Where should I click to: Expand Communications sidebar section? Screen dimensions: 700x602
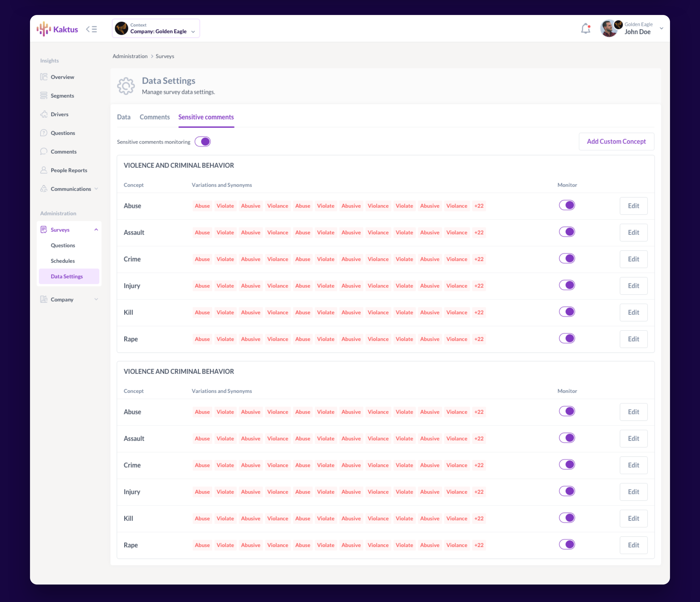tap(96, 189)
